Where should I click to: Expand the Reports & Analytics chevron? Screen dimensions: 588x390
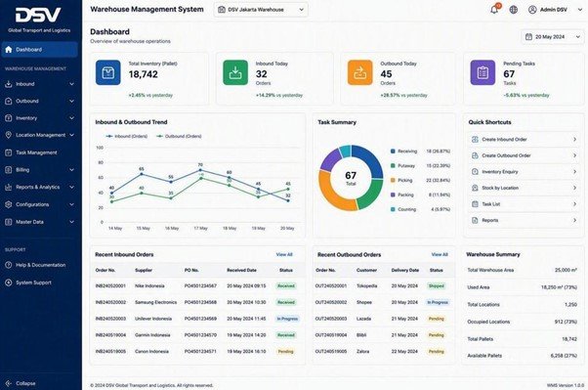(x=71, y=187)
